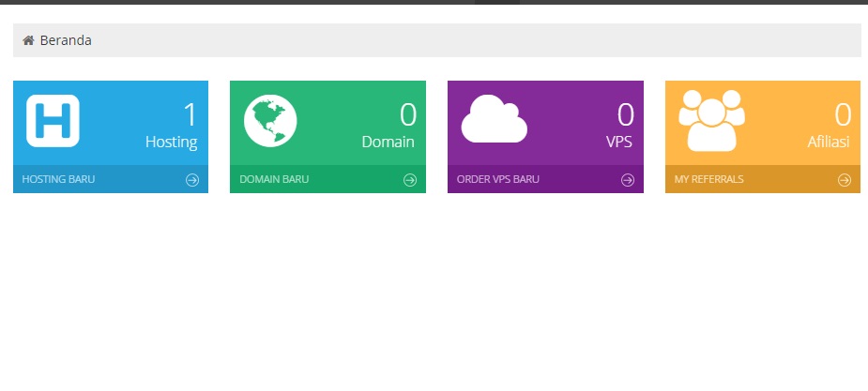Image resolution: width=868 pixels, height=391 pixels.
Task: Click the VPS cloud icon
Action: (494, 119)
